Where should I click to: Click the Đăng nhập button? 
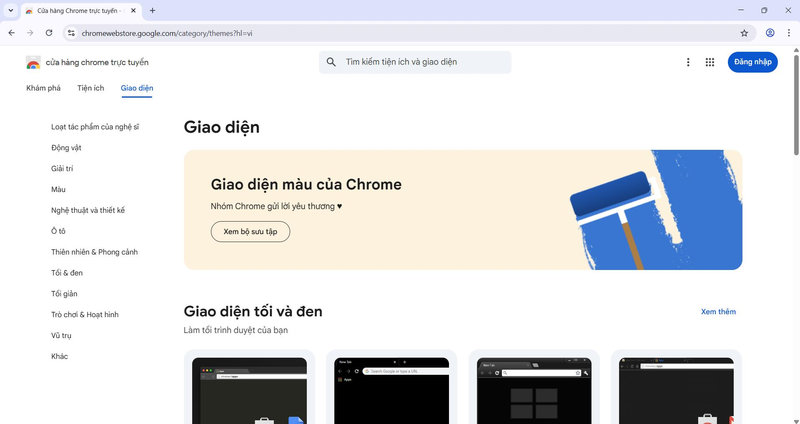coord(753,62)
